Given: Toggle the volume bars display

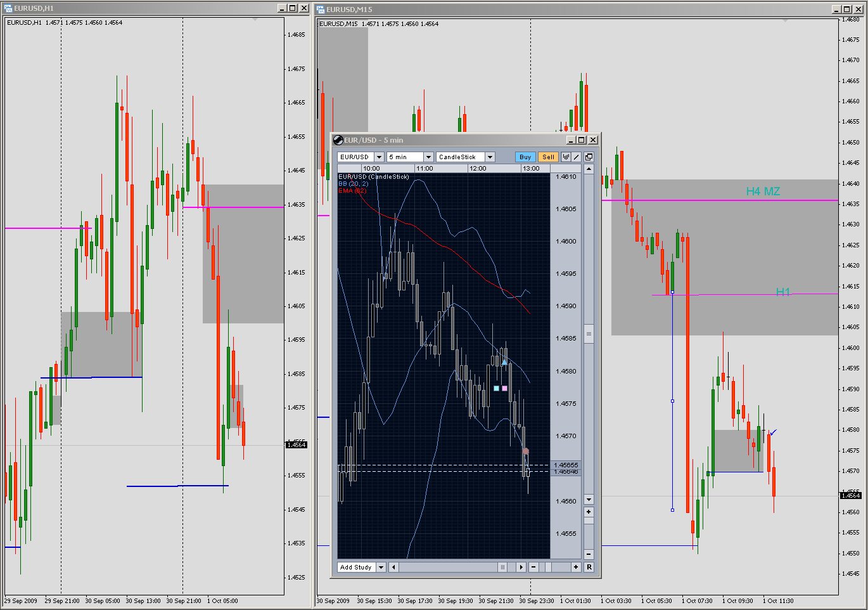Looking at the screenshot, I should click(x=566, y=157).
